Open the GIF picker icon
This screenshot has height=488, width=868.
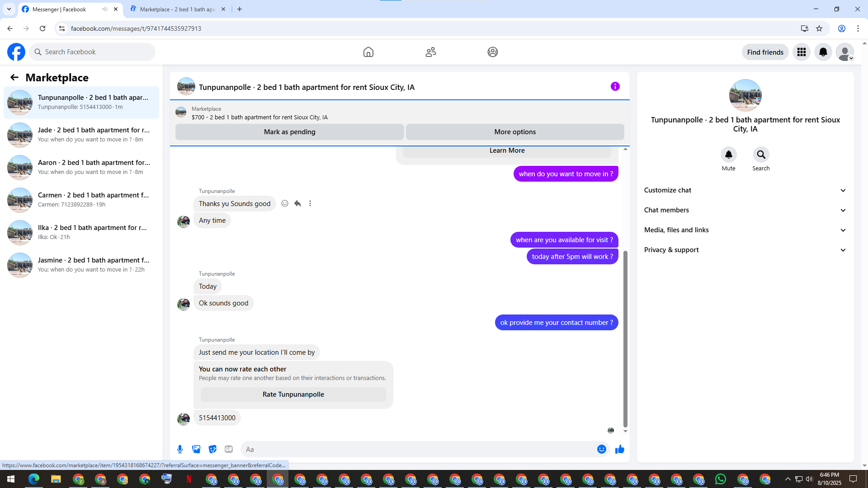(229, 449)
